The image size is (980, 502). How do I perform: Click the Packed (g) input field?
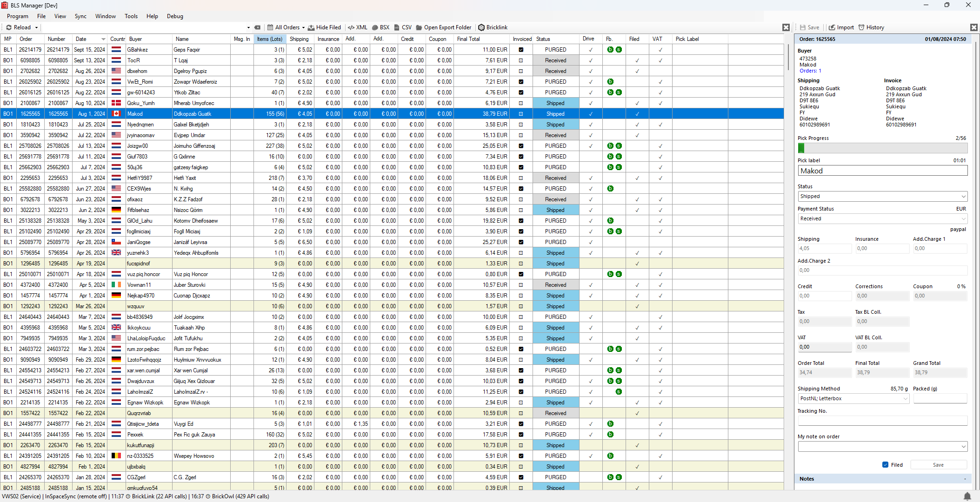940,398
